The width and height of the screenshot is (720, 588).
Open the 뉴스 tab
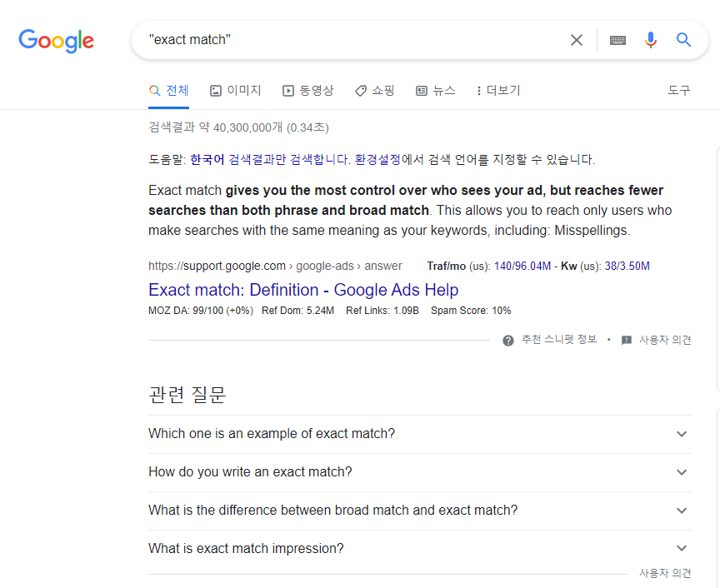(435, 91)
